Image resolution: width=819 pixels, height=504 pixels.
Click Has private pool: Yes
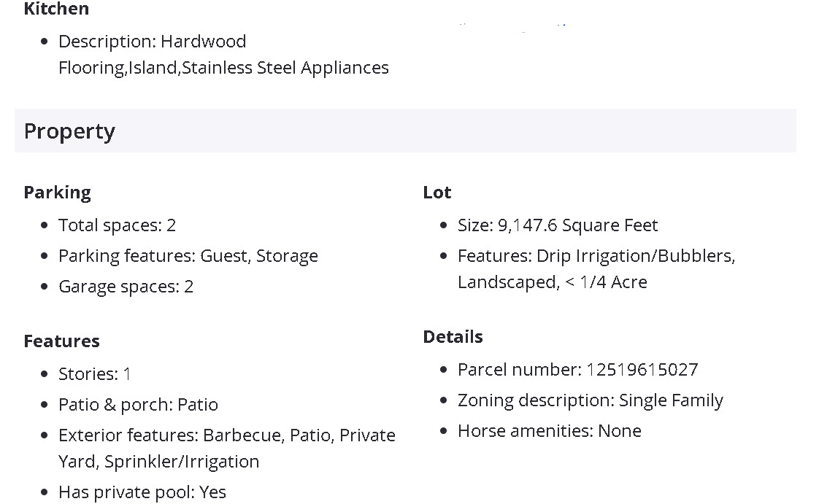[142, 492]
